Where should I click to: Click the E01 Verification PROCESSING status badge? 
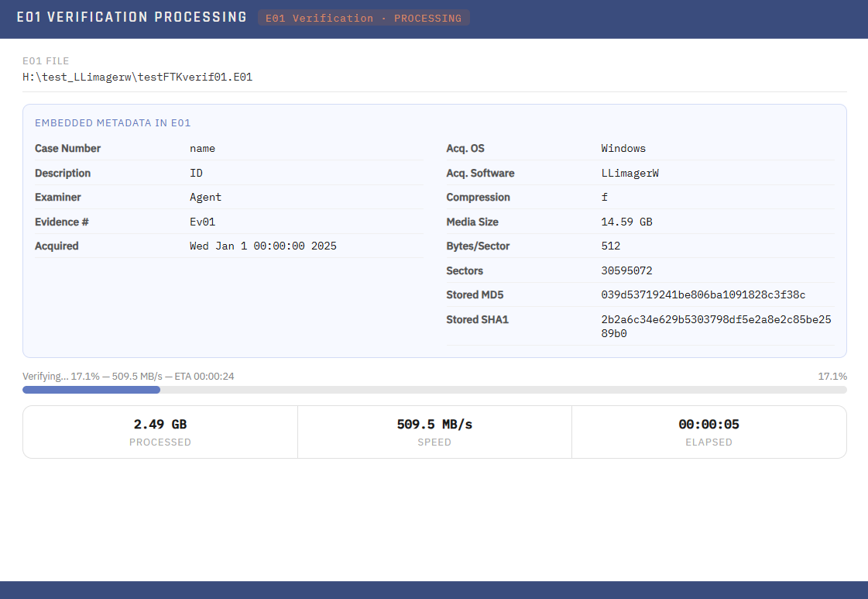click(364, 18)
